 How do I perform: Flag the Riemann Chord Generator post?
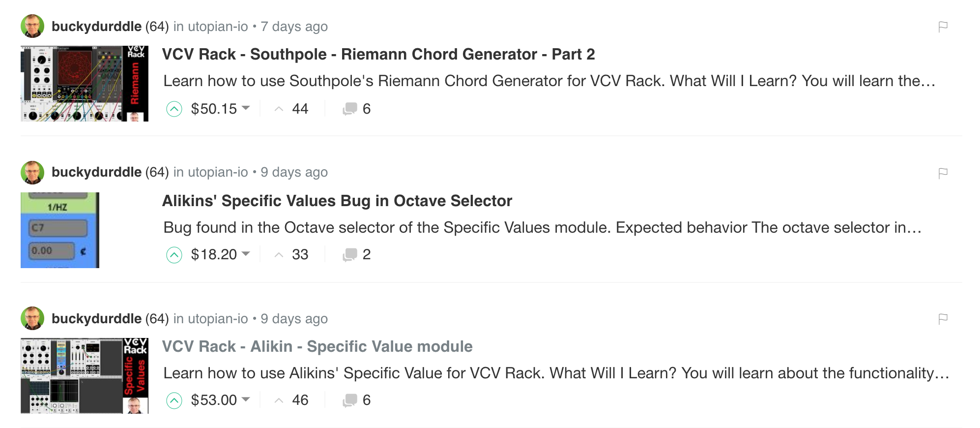click(x=943, y=27)
